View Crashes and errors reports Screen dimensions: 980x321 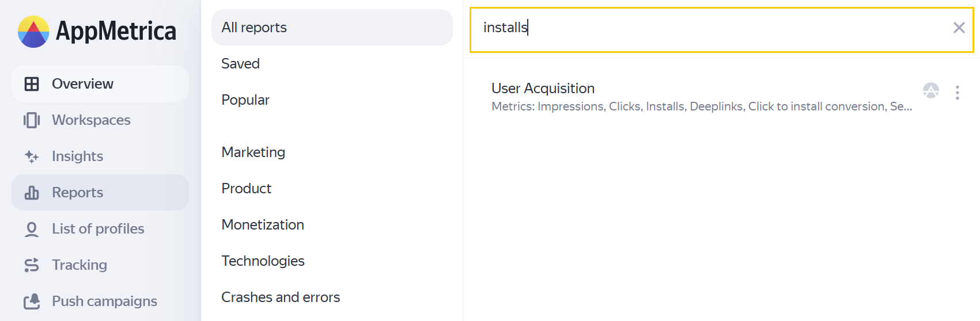tap(281, 297)
